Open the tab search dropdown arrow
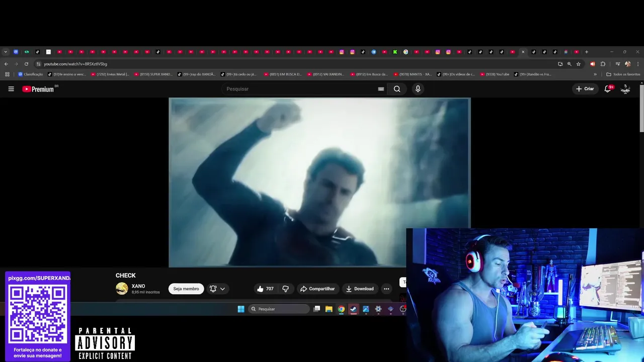644x362 pixels. (x=6, y=52)
